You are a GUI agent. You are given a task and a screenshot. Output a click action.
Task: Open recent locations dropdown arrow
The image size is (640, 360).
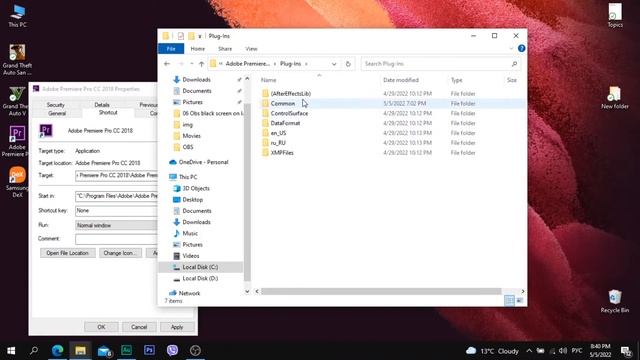pos(191,64)
